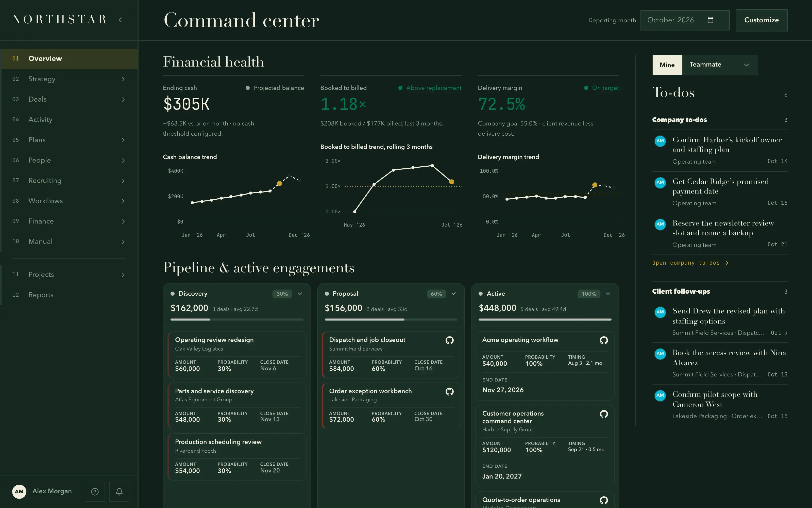
Task: Switch the to-dos filter to Mine
Action: (x=667, y=65)
